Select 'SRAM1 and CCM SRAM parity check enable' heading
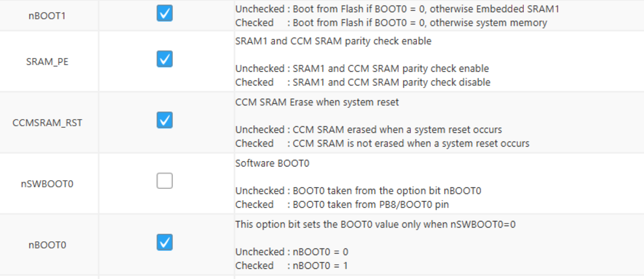 pos(333,41)
